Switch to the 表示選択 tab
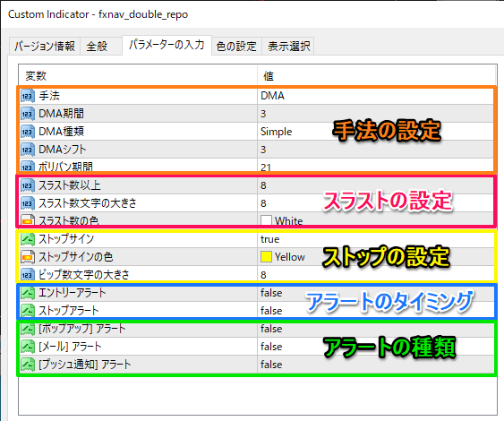Screen dimensions: 504x421 [288, 47]
